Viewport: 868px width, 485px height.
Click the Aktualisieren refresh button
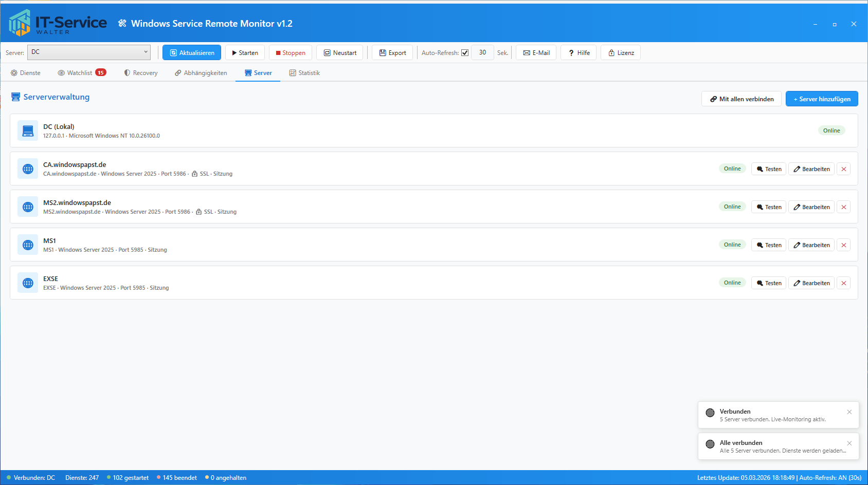192,53
